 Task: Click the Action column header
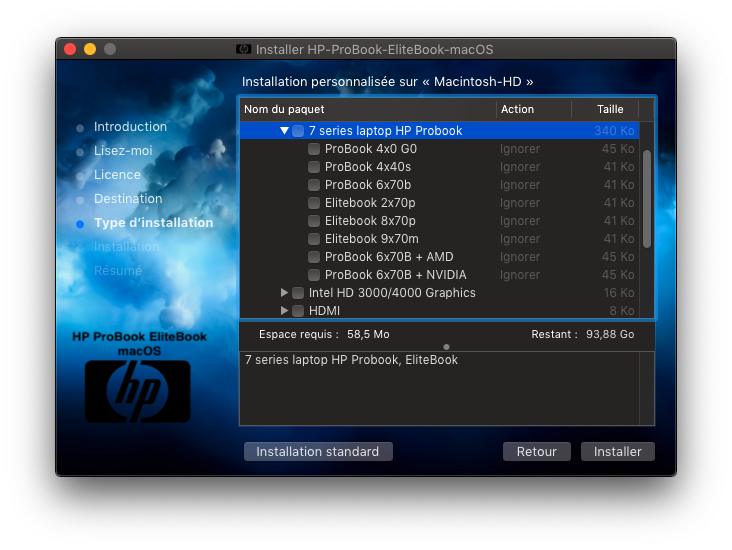tap(534, 109)
